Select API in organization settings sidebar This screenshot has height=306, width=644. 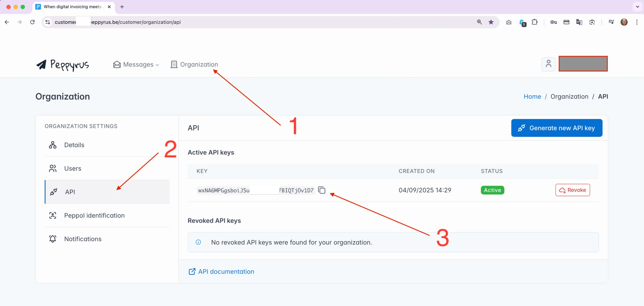tap(107, 192)
